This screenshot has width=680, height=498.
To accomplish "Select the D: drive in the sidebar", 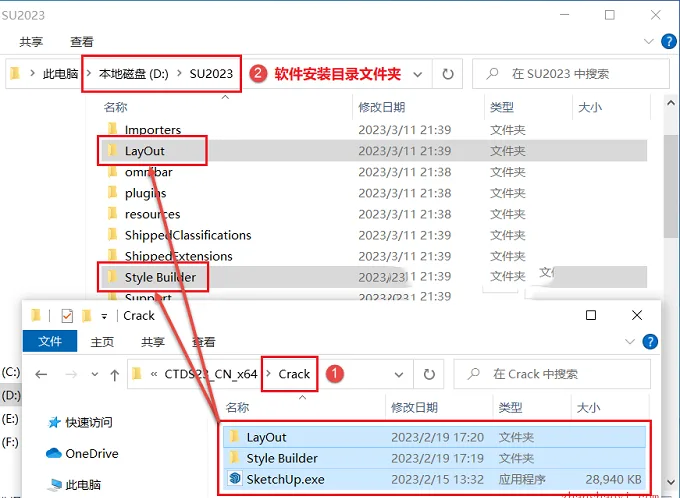I will 11,396.
